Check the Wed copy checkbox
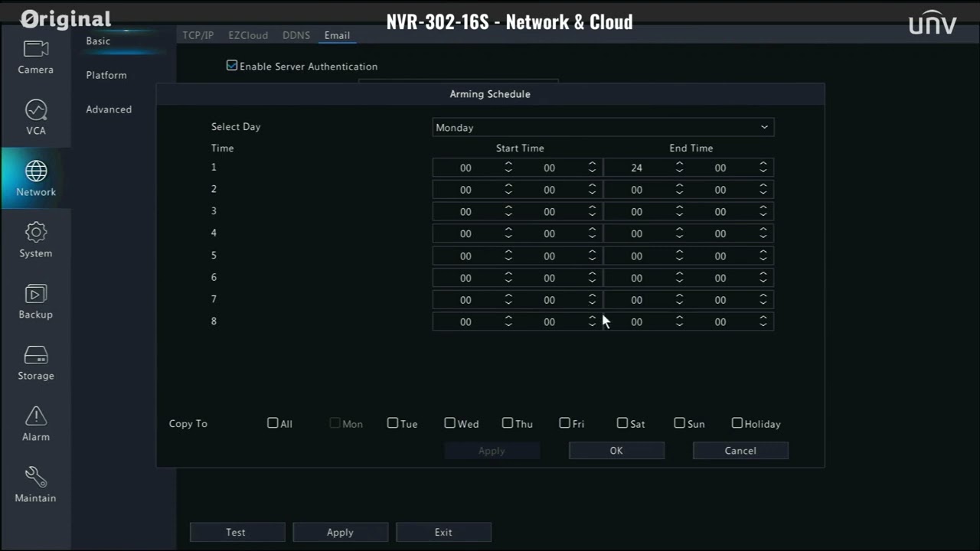This screenshot has height=551, width=980. pyautogui.click(x=449, y=423)
